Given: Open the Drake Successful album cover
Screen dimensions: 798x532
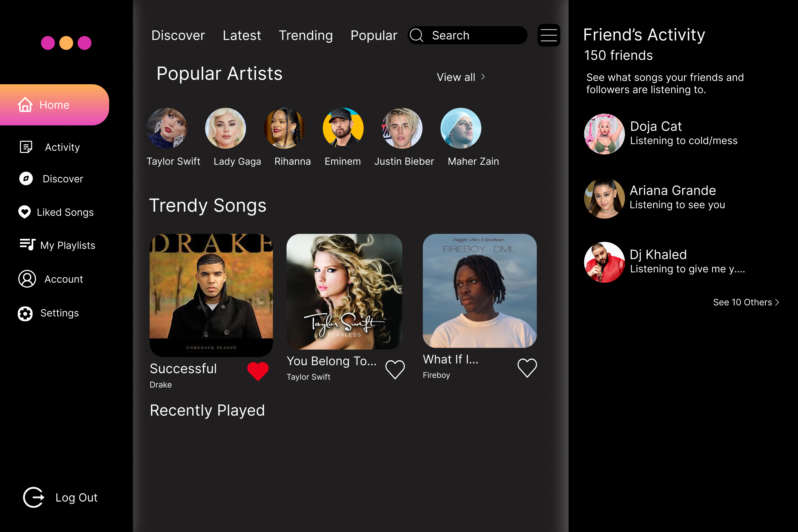Looking at the screenshot, I should click(211, 295).
